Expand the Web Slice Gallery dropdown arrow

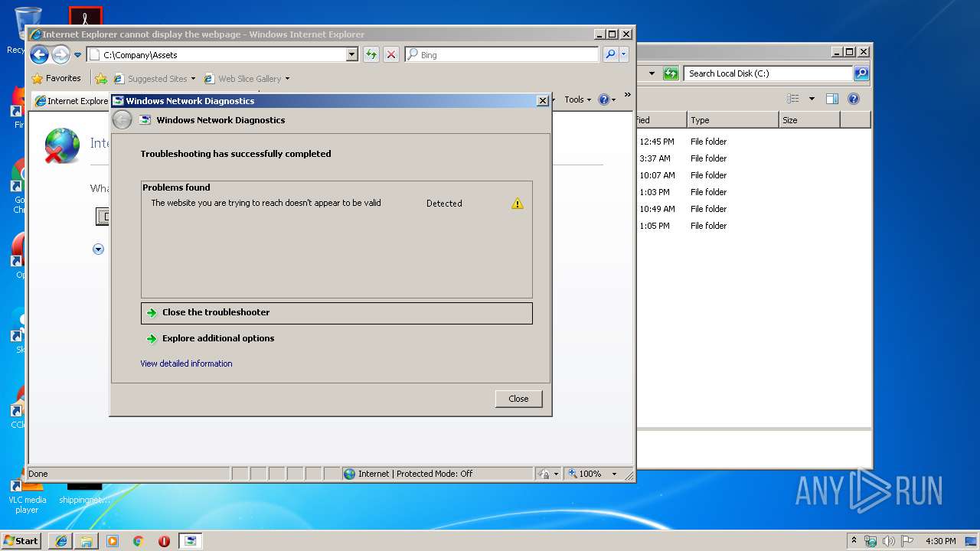click(x=287, y=79)
